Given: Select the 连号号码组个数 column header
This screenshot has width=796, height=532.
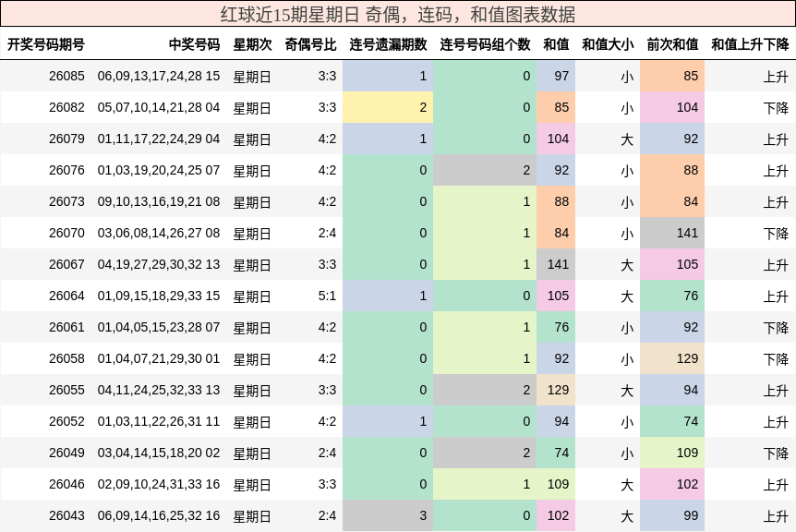Looking at the screenshot, I should (x=485, y=44).
